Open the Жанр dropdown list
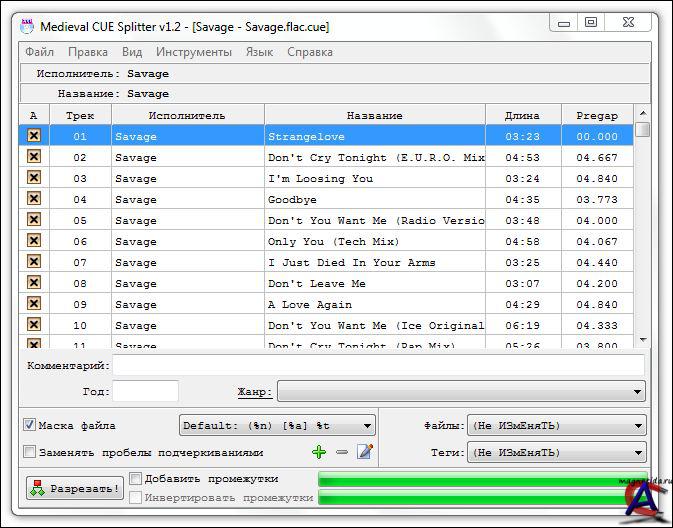The image size is (673, 528). coord(461,391)
